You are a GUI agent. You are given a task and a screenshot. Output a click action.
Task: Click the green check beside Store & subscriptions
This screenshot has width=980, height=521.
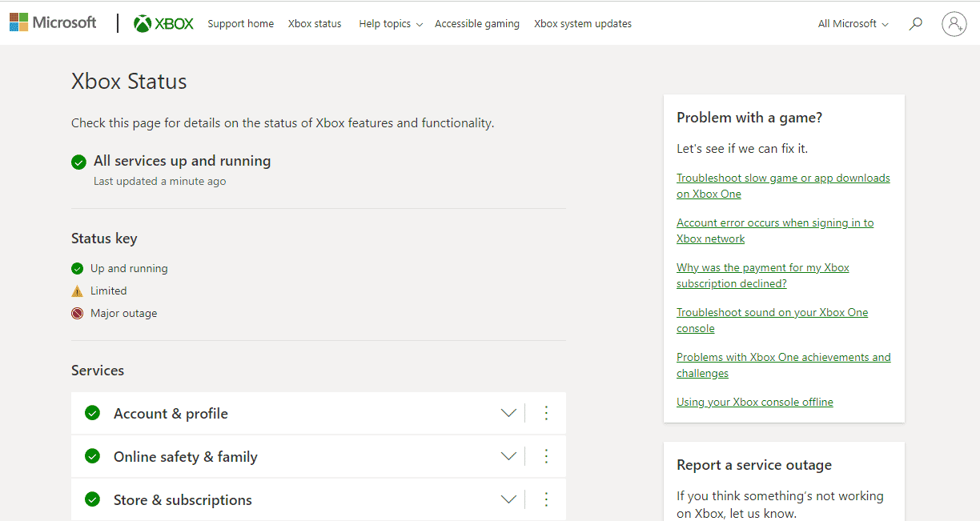pyautogui.click(x=93, y=499)
